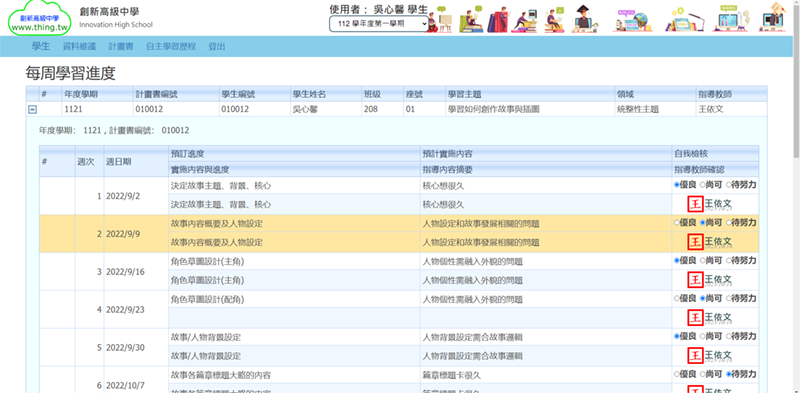The image size is (800, 393).
Task: Select 優良 for week 6 dated 2022/10/7
Action: click(x=677, y=374)
